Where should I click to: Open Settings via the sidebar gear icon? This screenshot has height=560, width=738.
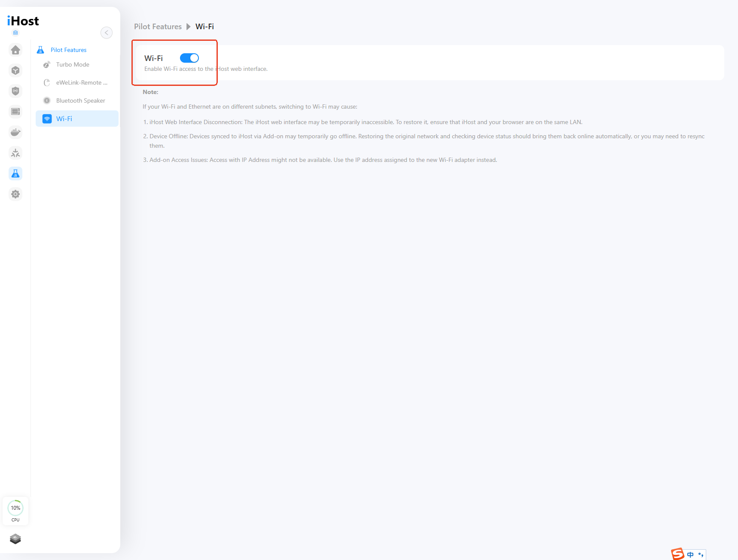15,194
